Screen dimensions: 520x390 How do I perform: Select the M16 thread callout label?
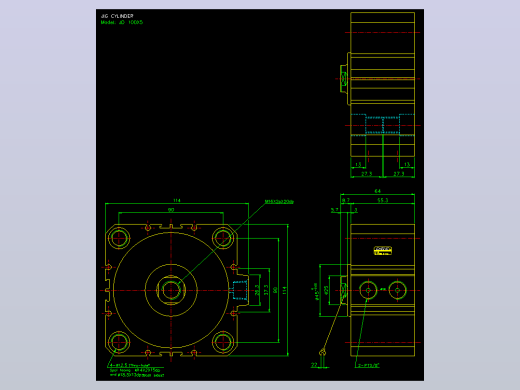[x=279, y=202]
